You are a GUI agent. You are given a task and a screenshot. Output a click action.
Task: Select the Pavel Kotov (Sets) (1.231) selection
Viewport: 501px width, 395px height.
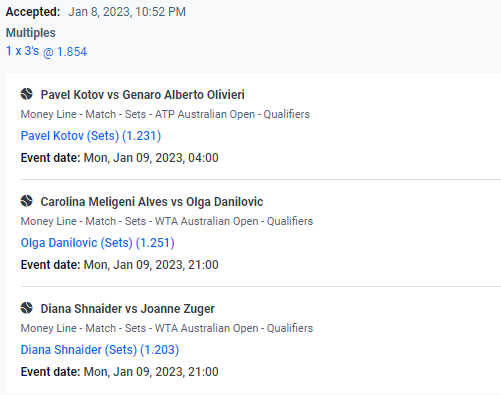pyautogui.click(x=91, y=136)
